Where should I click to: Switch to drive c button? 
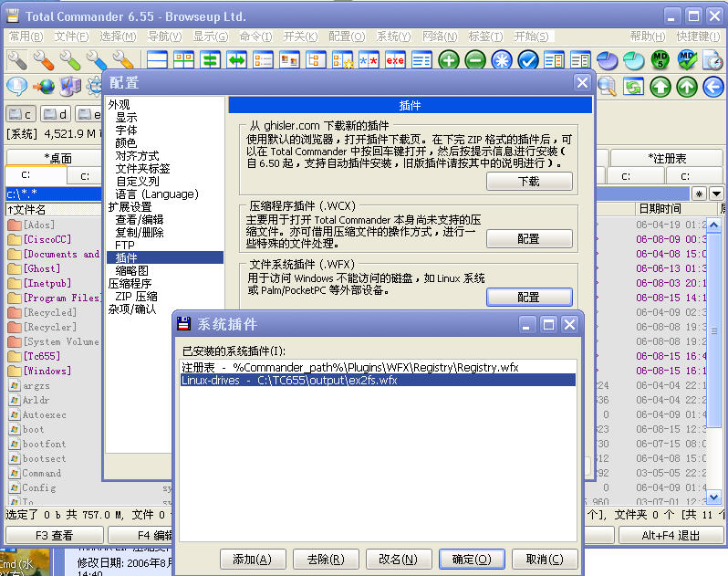pyautogui.click(x=21, y=114)
